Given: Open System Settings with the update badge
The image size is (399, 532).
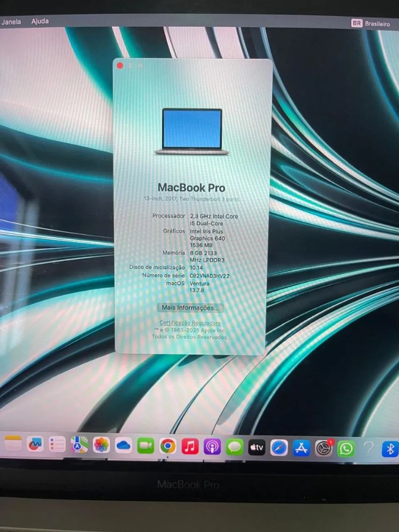Looking at the screenshot, I should [x=323, y=448].
